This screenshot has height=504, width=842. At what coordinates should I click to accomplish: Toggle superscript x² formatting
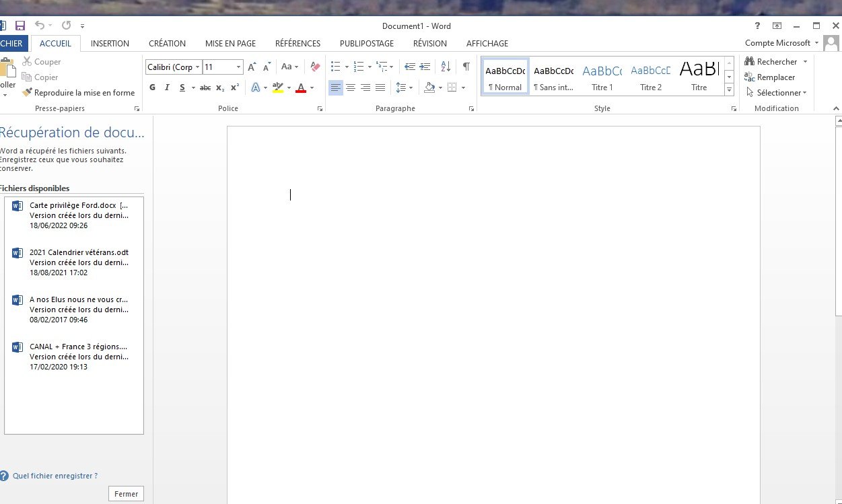(x=235, y=87)
